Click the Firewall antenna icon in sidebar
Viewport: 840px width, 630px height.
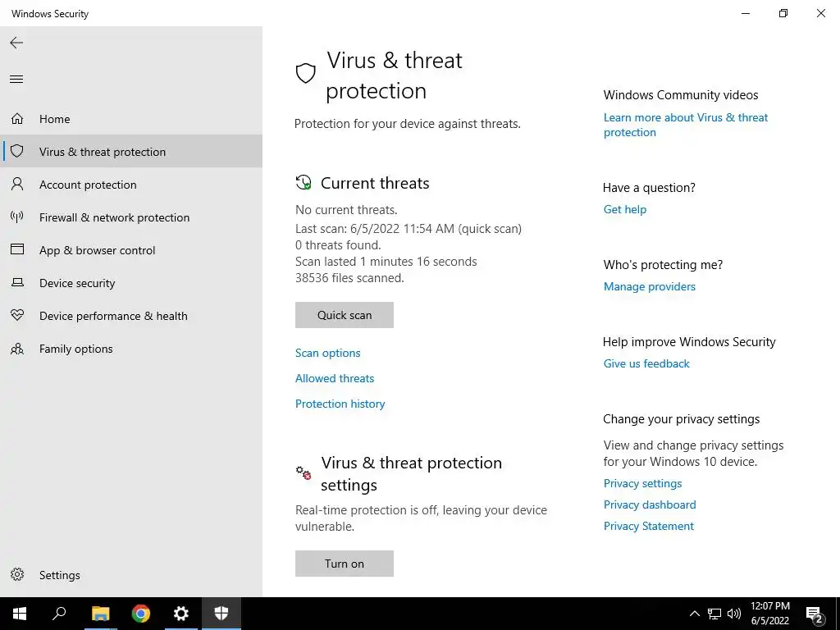[x=17, y=217]
